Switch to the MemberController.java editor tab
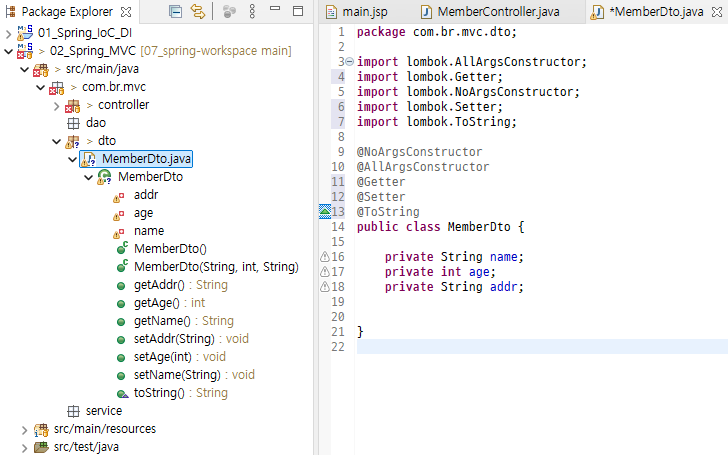Image resolution: width=728 pixels, height=455 pixels. click(490, 12)
